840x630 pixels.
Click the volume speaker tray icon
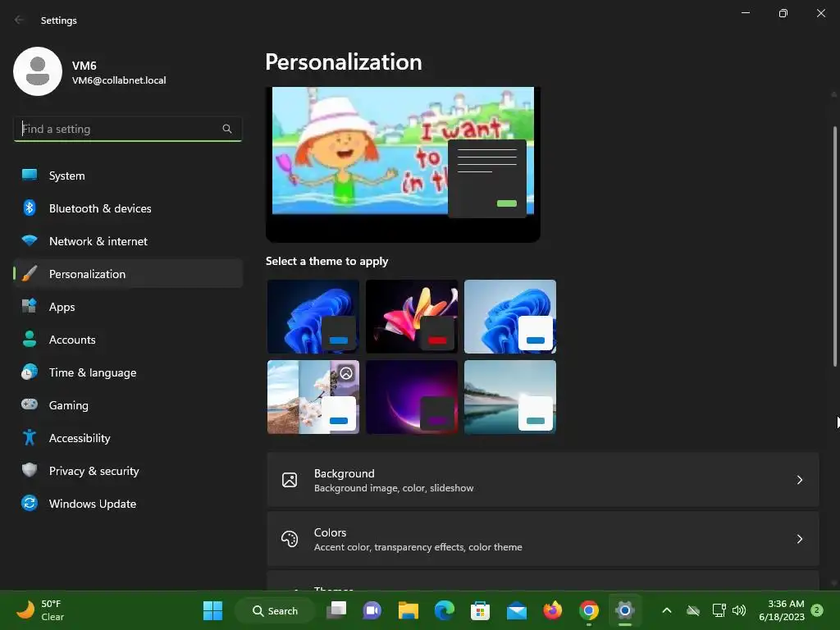(x=739, y=610)
